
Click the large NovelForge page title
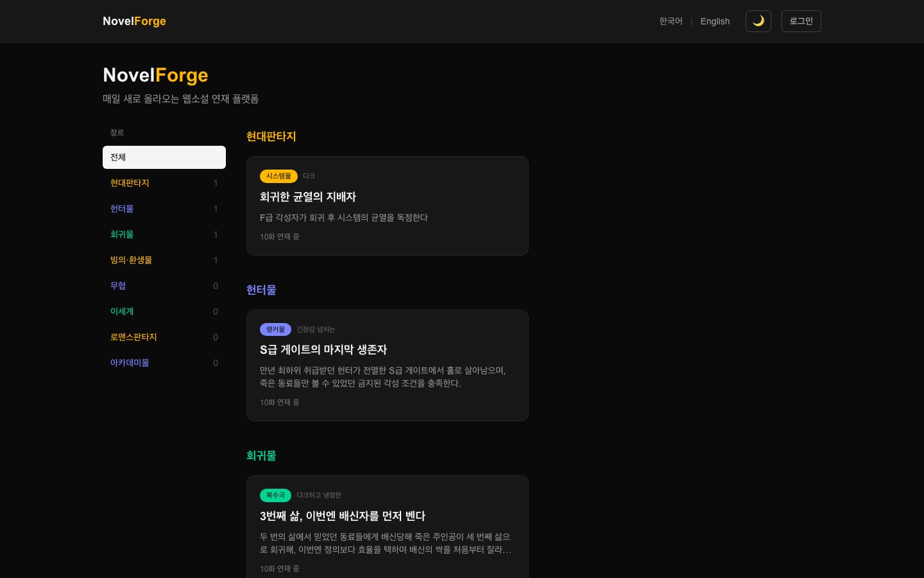click(155, 75)
